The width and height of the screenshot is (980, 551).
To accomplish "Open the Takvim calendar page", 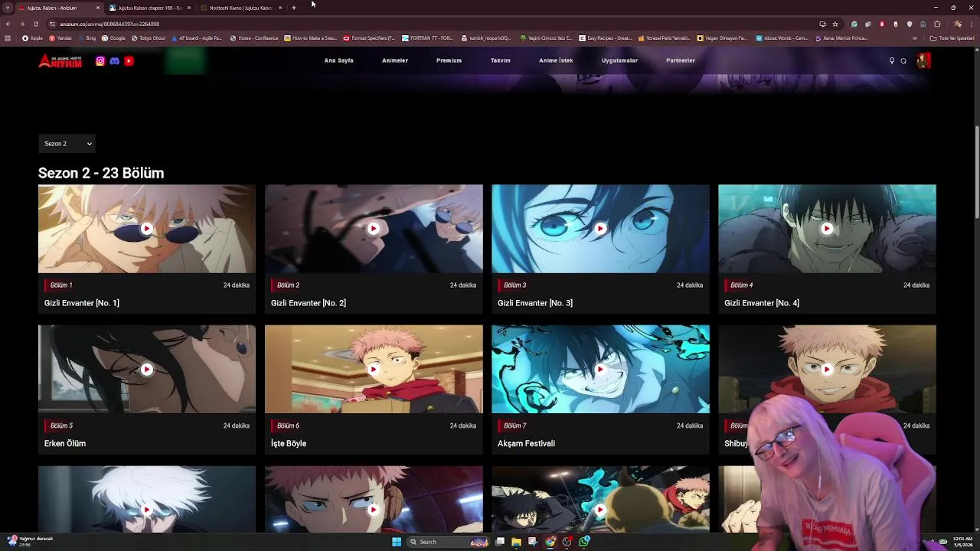I will (x=500, y=60).
